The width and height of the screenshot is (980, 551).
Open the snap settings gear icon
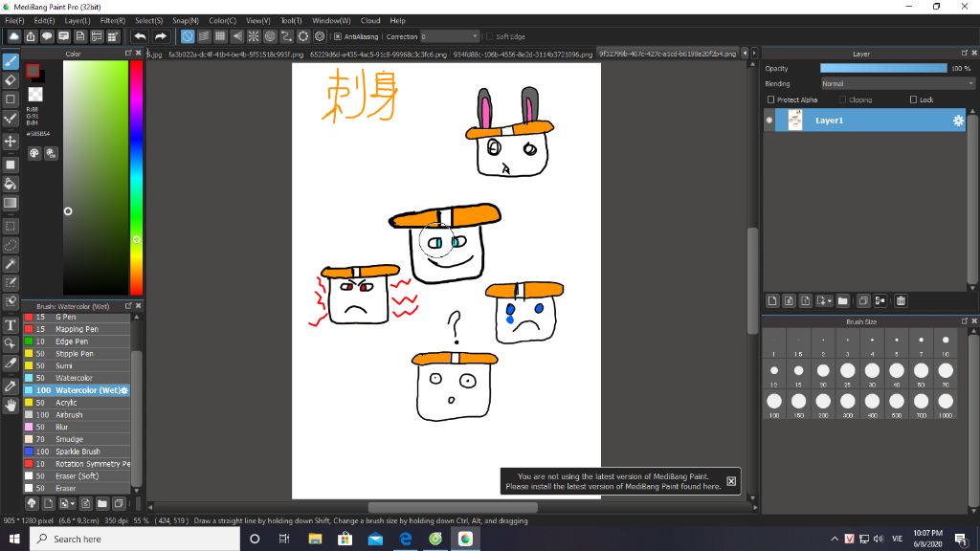(x=320, y=36)
